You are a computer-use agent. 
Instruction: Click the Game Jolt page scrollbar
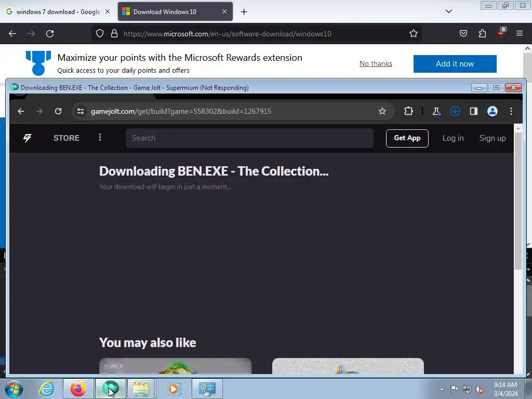(x=518, y=200)
